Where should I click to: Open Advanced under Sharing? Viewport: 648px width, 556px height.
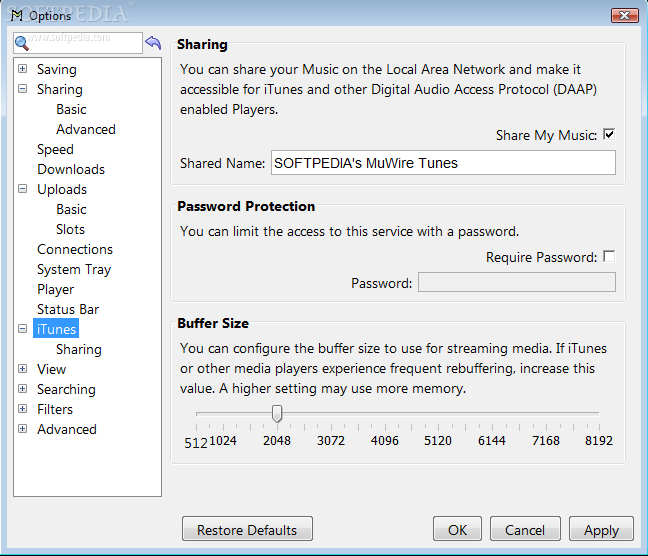(x=86, y=129)
